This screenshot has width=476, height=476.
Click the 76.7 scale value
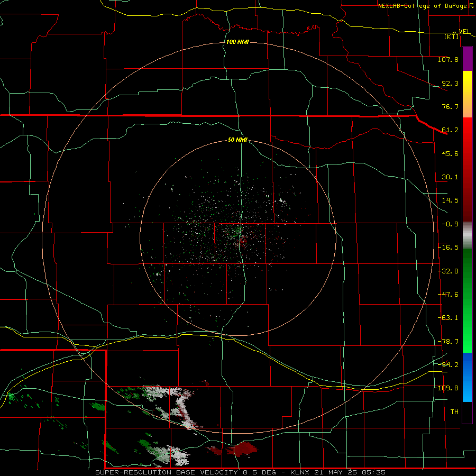point(450,106)
